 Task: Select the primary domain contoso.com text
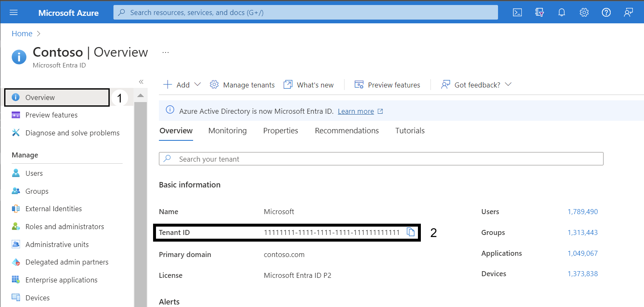(284, 255)
